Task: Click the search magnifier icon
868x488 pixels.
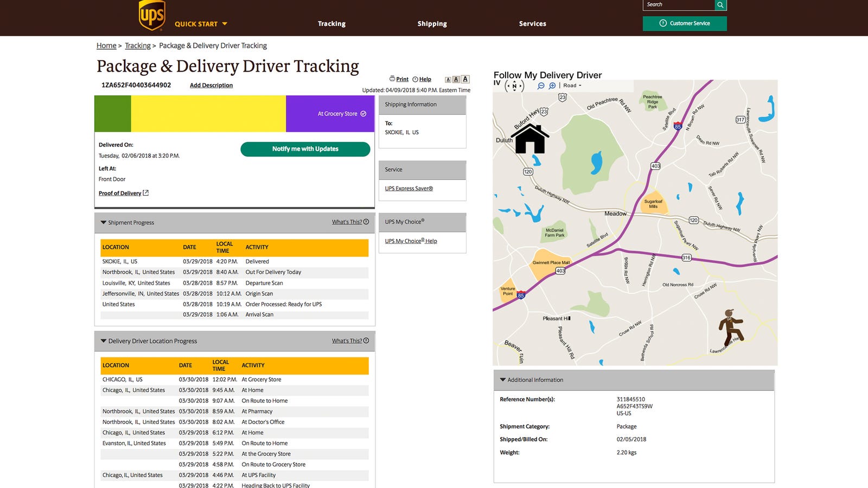Action: (x=720, y=5)
